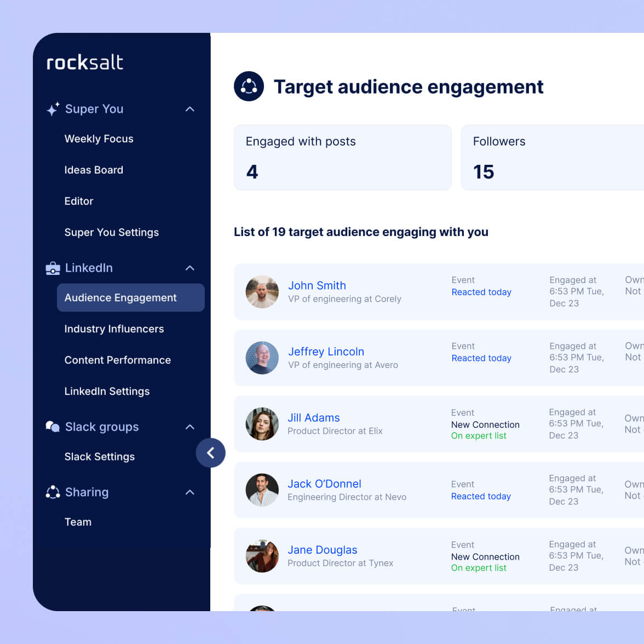
Task: Go to the Ideas Board page
Action: 94,170
